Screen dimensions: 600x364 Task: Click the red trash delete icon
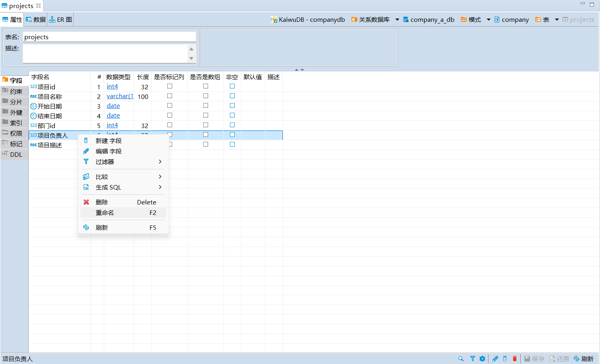point(515,359)
